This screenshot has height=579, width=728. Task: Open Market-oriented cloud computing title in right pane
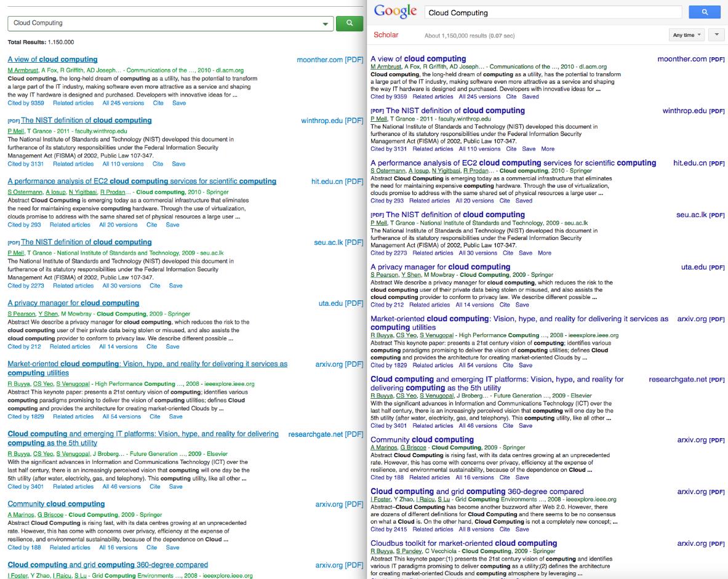[x=519, y=322]
